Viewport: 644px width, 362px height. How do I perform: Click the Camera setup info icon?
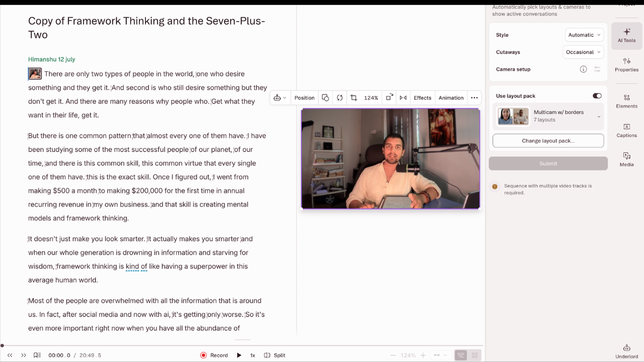click(x=583, y=69)
